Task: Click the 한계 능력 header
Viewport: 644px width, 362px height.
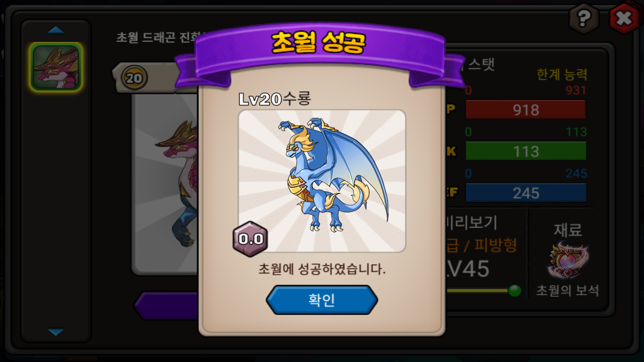Action: point(562,74)
